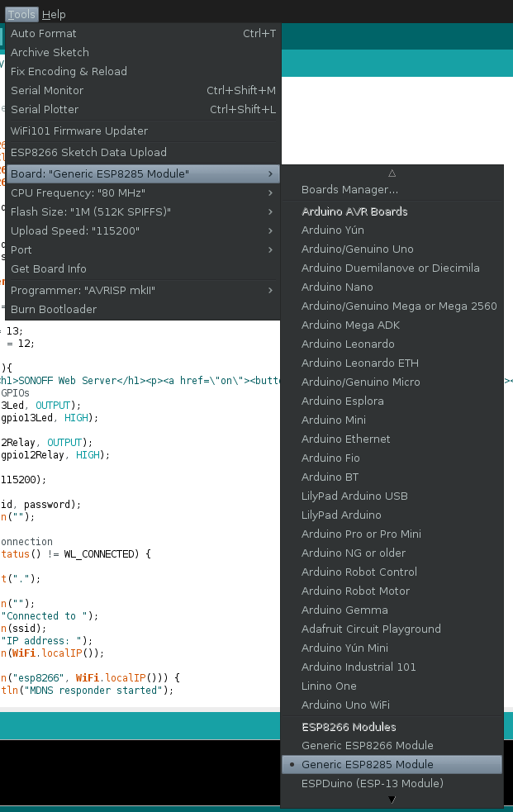Select Arduino Nano board
The width and height of the screenshot is (513, 812).
pos(392,287)
